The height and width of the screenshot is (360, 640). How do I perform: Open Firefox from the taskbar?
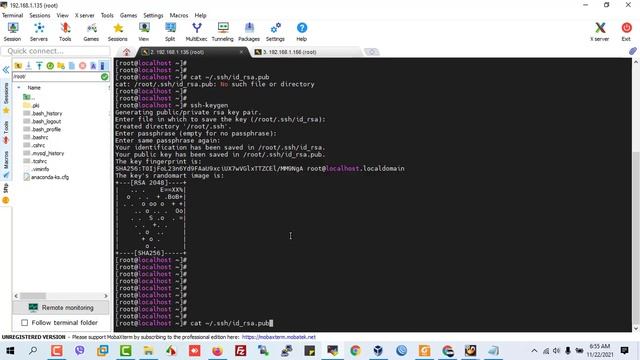coord(218,351)
